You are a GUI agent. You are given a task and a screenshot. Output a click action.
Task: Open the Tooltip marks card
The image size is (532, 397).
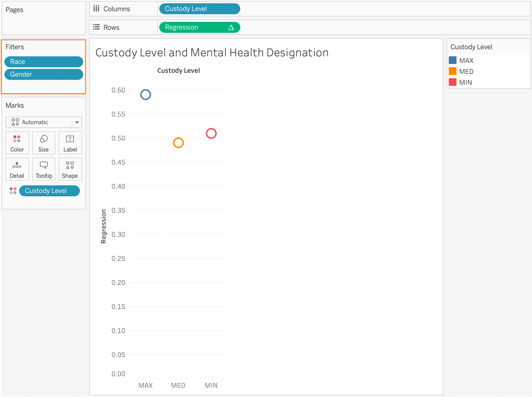click(x=44, y=169)
